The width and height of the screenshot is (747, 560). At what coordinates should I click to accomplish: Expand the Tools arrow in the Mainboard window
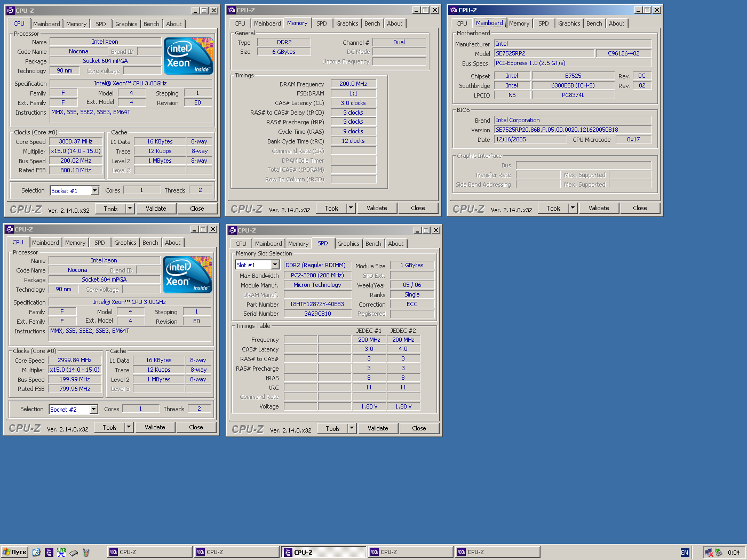coord(573,208)
